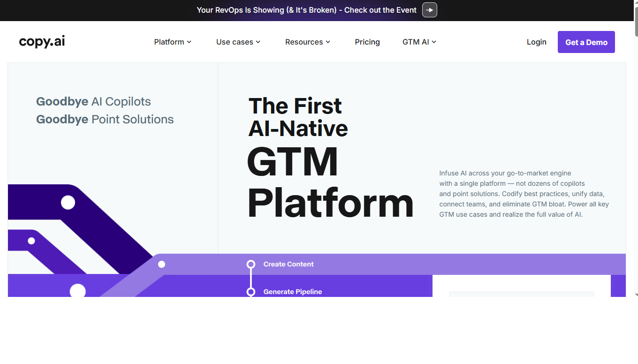Click the arrow icon in the announcement banner

(x=429, y=10)
